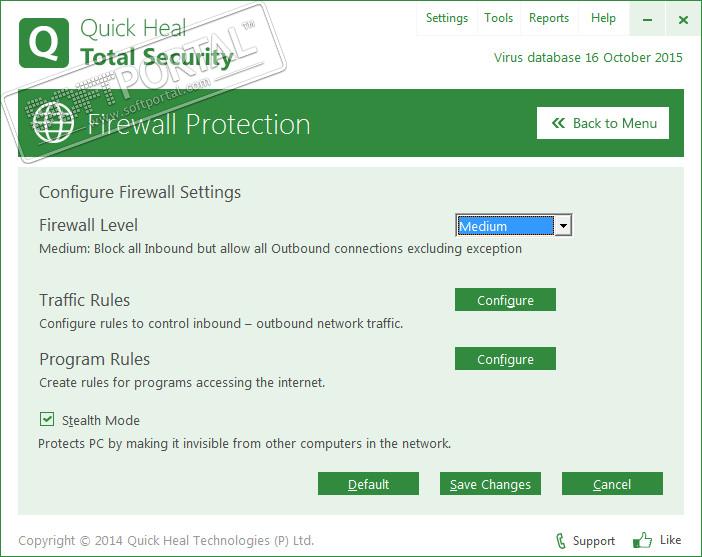702x557 pixels.
Task: Open the Settings menu
Action: point(446,18)
